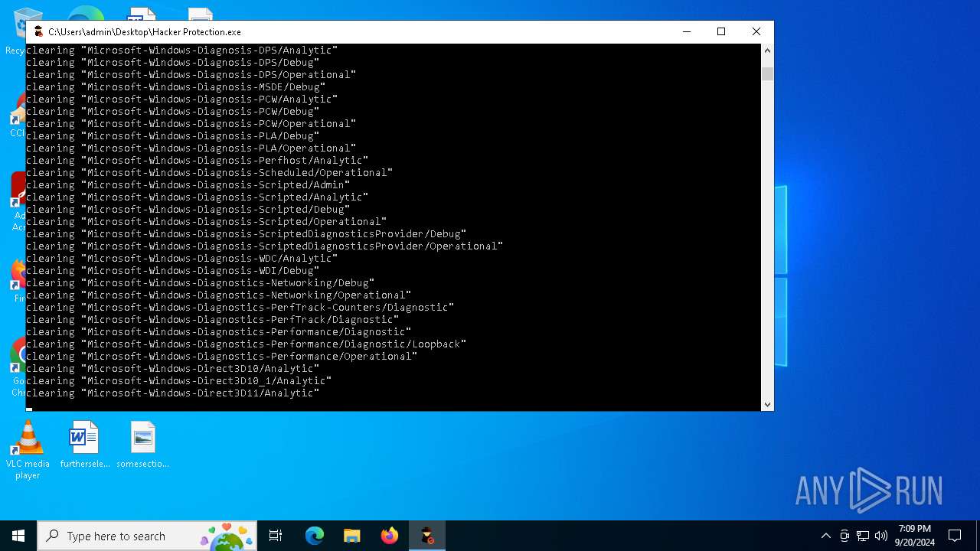
Task: Open the volume tray icon
Action: click(880, 536)
